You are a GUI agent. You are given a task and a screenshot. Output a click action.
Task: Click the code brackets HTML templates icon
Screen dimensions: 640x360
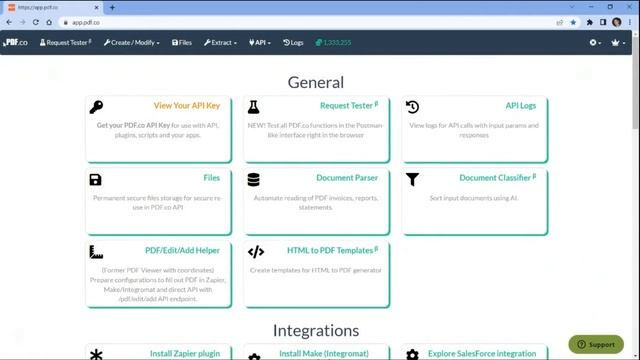click(x=256, y=252)
